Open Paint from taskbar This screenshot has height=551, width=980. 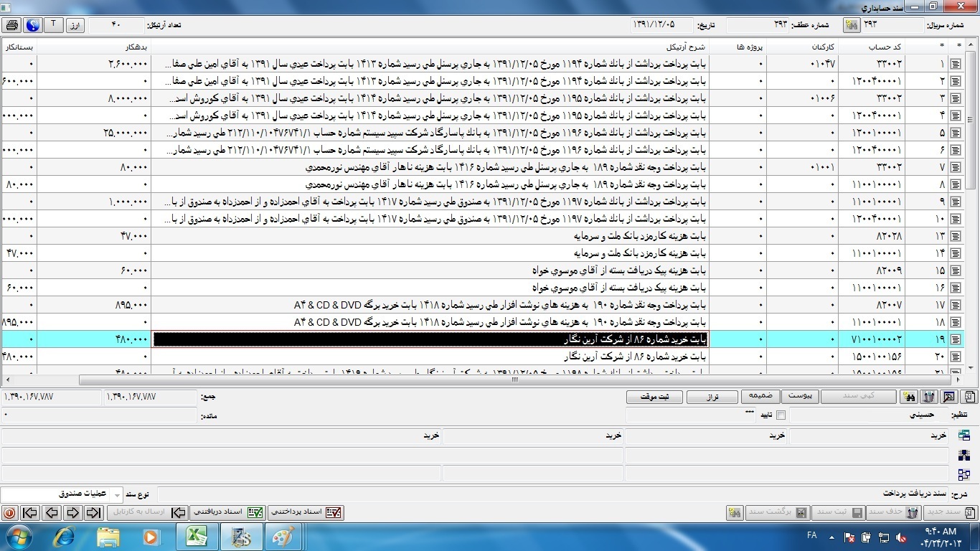pyautogui.click(x=283, y=537)
